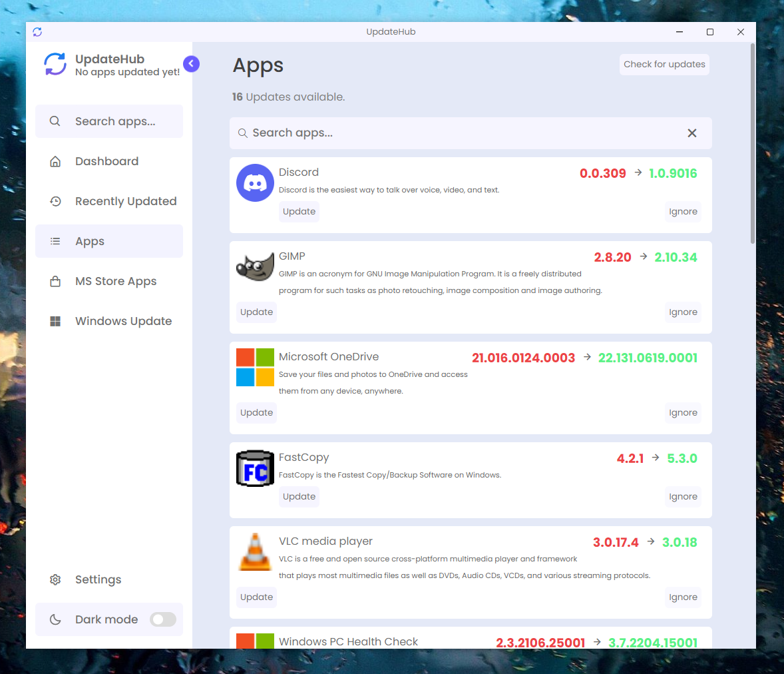Click the refresh icon in the title bar
Image resolution: width=784 pixels, height=674 pixels.
point(37,32)
